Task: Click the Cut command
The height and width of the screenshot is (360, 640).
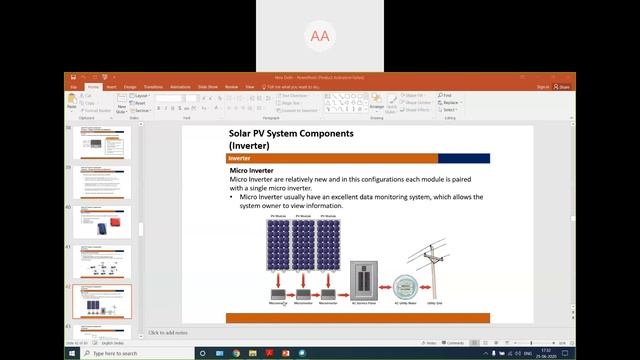Action: point(87,96)
